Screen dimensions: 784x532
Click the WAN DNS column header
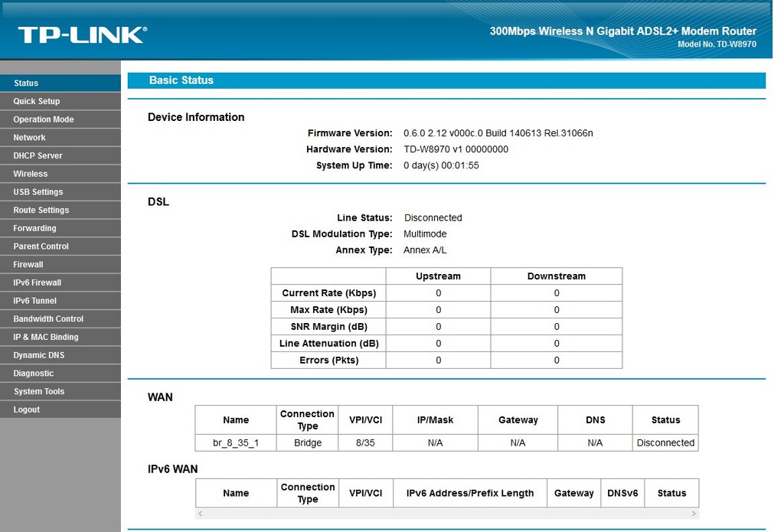click(x=595, y=420)
